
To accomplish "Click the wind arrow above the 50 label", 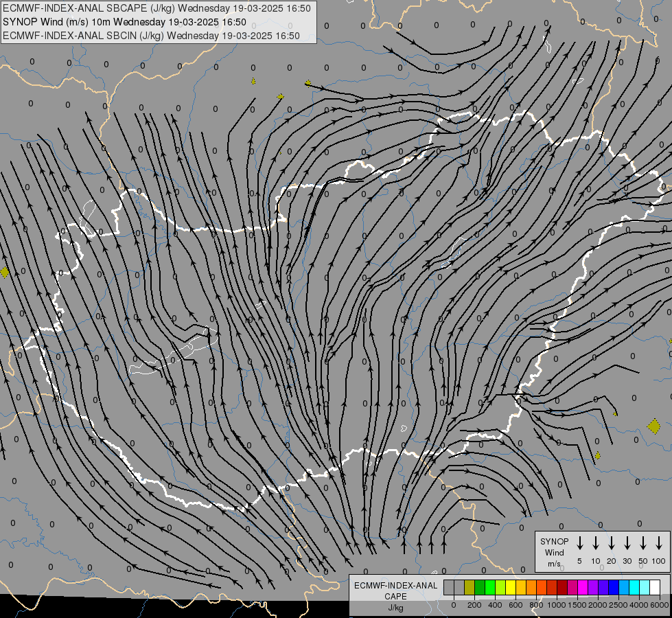I will click(643, 542).
